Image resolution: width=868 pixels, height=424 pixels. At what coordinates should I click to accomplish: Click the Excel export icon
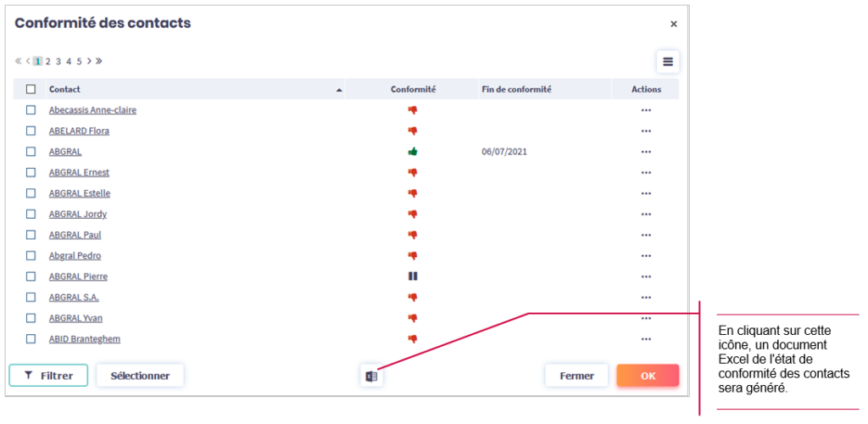(371, 376)
